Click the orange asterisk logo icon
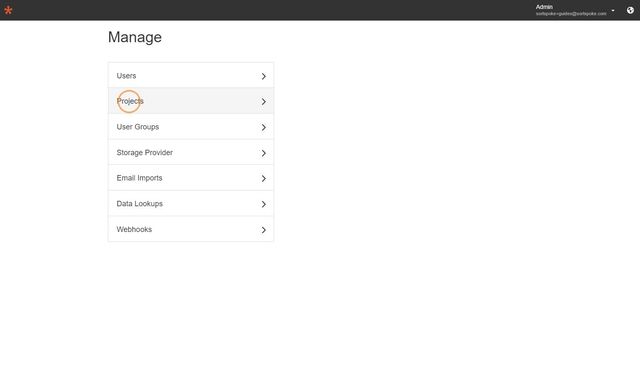 (x=8, y=10)
